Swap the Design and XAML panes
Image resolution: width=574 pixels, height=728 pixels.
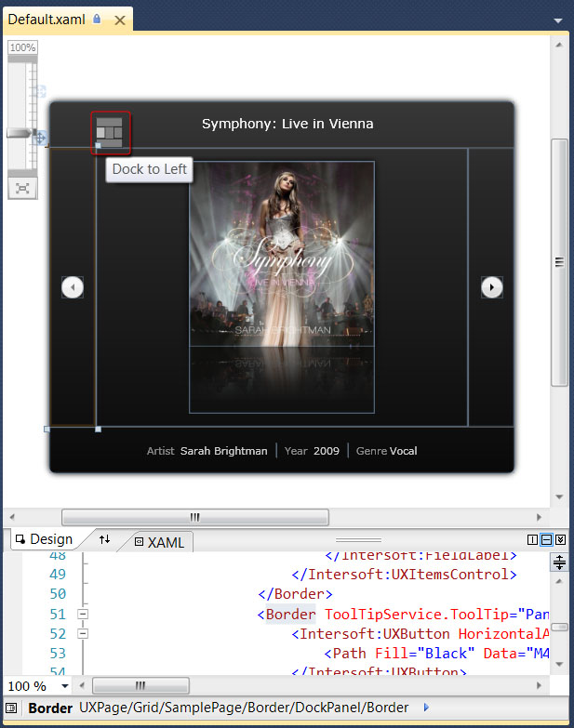(104, 539)
